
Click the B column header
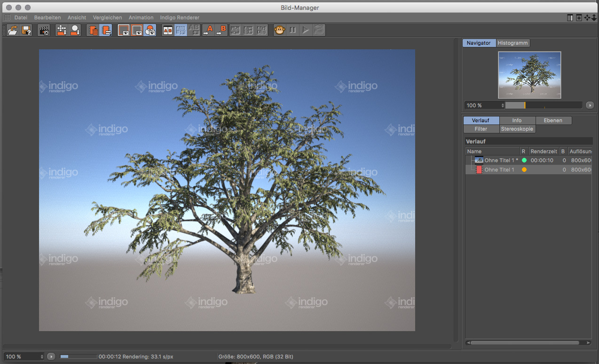563,151
